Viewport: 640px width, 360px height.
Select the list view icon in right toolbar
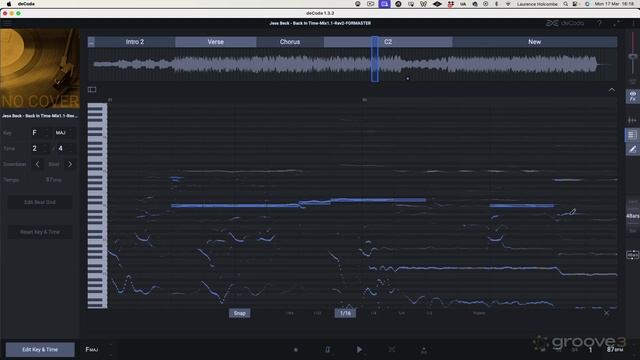[x=632, y=135]
